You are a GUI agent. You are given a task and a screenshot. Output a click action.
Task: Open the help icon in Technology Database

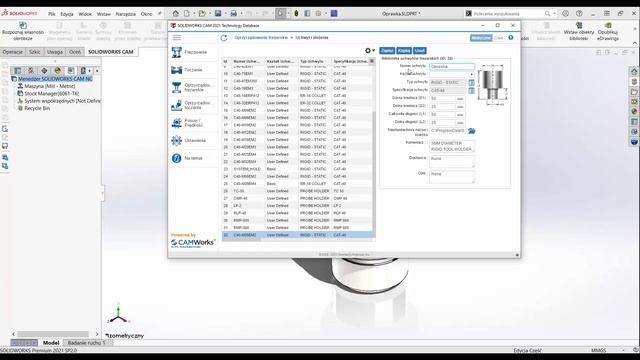[511, 38]
